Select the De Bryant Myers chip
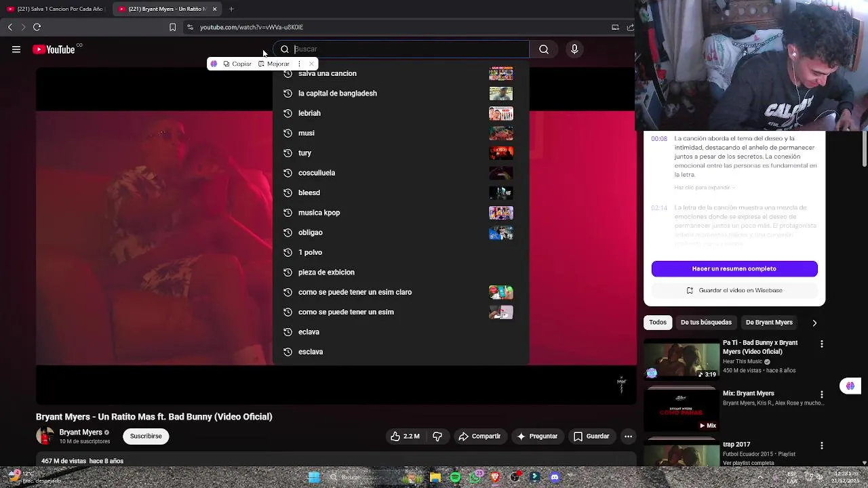 click(769, 323)
